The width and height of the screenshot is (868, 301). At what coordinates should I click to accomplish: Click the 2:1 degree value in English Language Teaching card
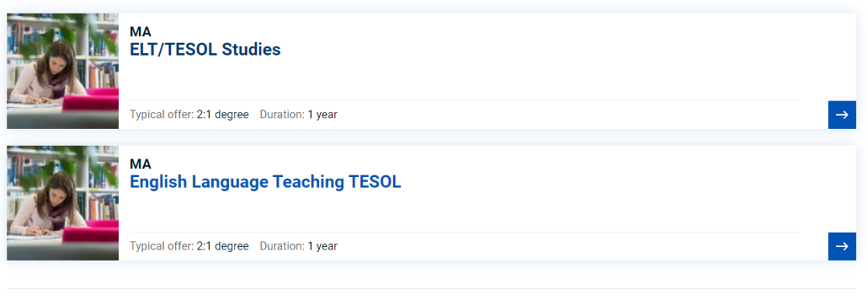point(223,246)
